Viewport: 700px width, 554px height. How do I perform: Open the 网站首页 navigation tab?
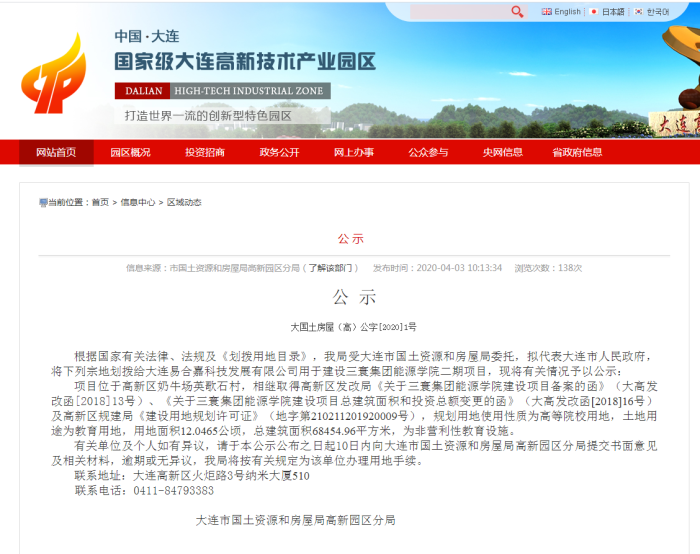click(x=56, y=152)
